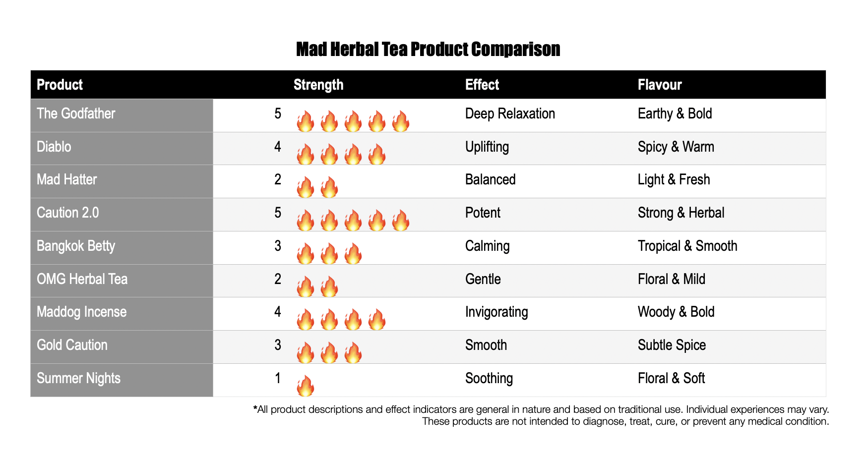
Task: Click the Mad Herbal Tea Product Comparison title
Action: point(428,50)
